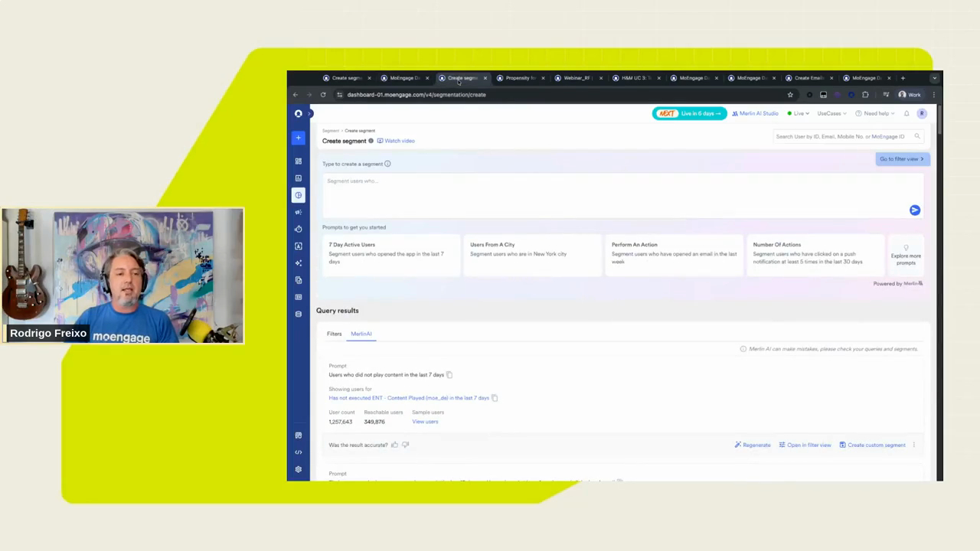Screen dimensions: 980x551
Task: Click the Segment breadcrumb link
Action: 331,131
